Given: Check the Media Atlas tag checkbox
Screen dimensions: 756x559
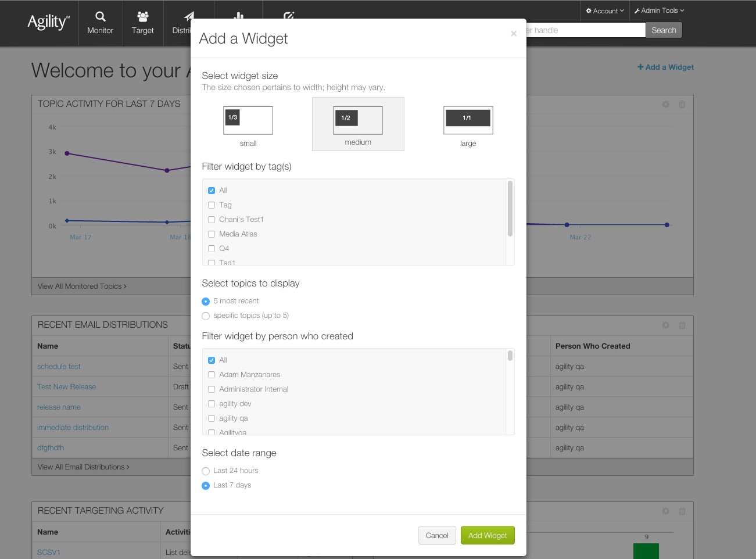Looking at the screenshot, I should 212,234.
